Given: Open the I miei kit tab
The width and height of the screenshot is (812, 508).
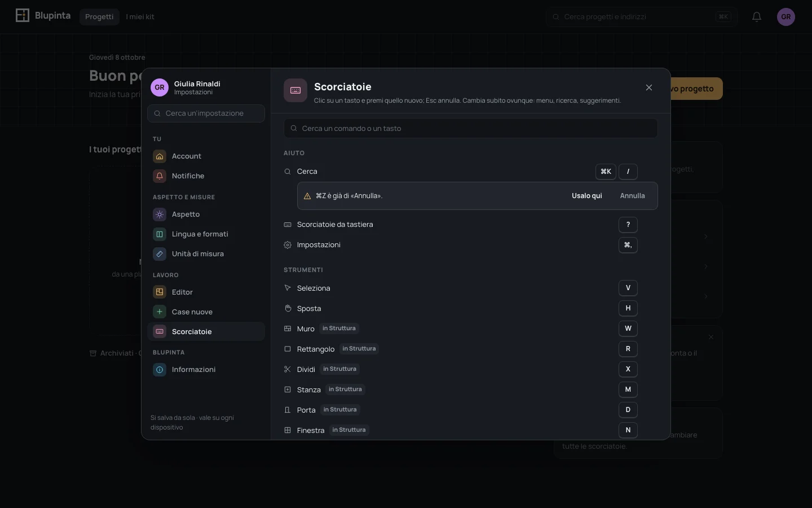Looking at the screenshot, I should (140, 17).
